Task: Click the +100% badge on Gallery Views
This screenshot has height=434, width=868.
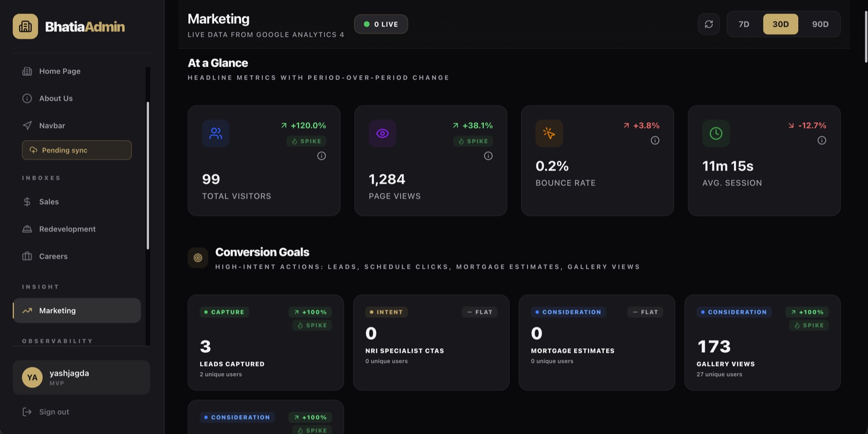Action: coord(807,312)
